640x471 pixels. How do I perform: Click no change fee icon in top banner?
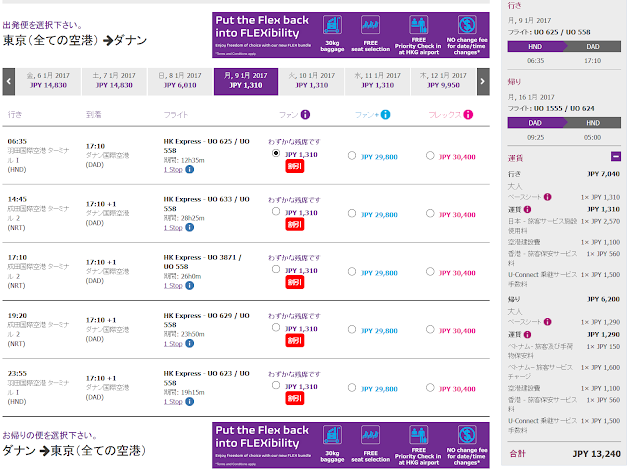pyautogui.click(x=467, y=24)
